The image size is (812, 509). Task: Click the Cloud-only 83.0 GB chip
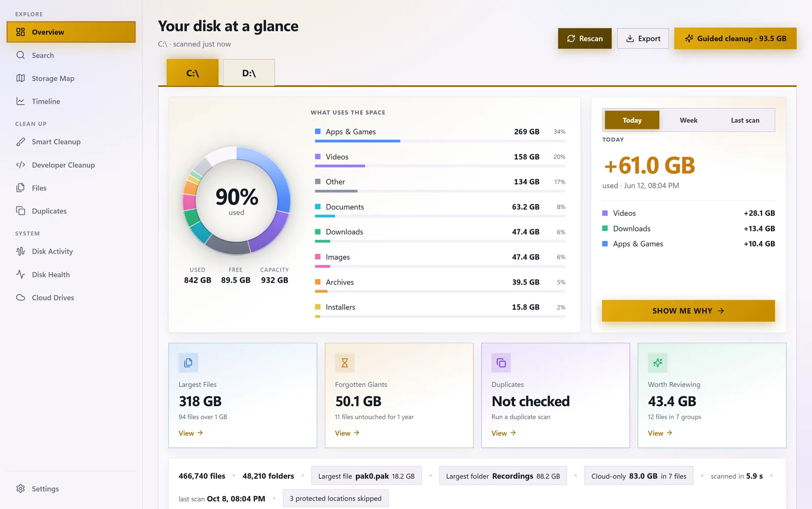639,476
